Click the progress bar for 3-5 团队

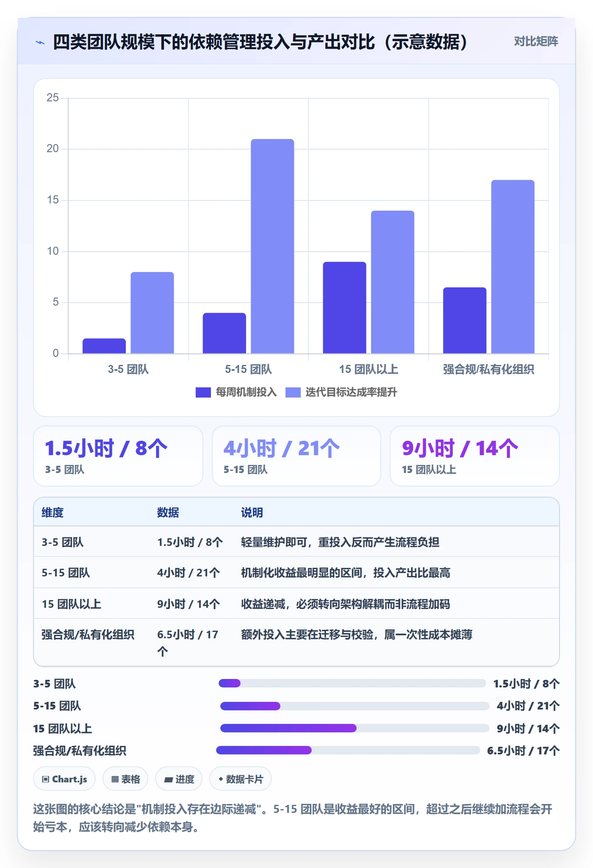(352, 683)
